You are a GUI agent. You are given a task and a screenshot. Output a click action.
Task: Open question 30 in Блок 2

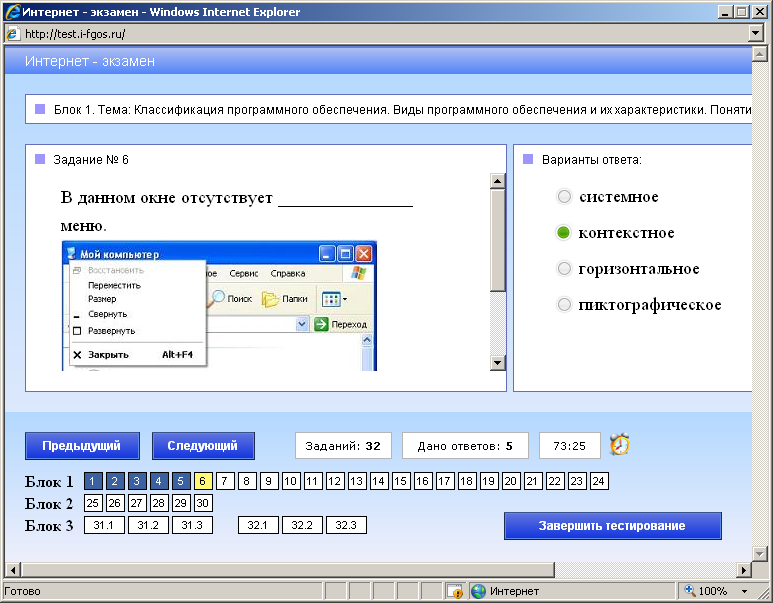pos(203,503)
